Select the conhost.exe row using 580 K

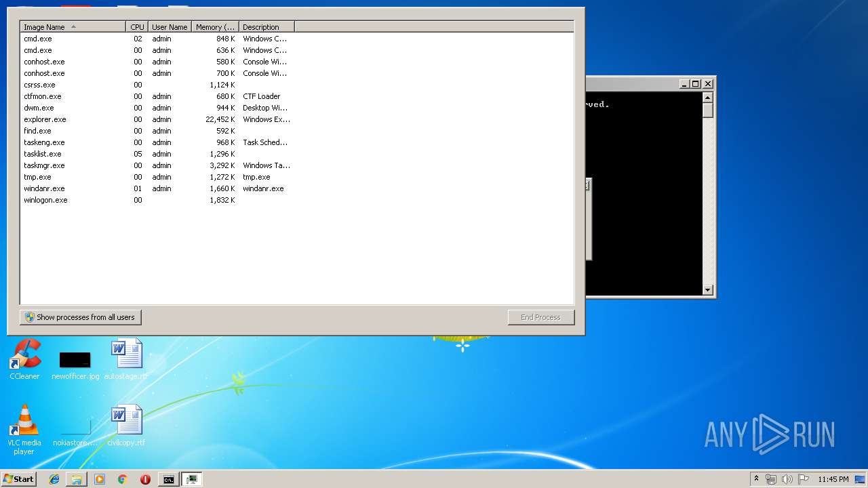pyautogui.click(x=297, y=62)
